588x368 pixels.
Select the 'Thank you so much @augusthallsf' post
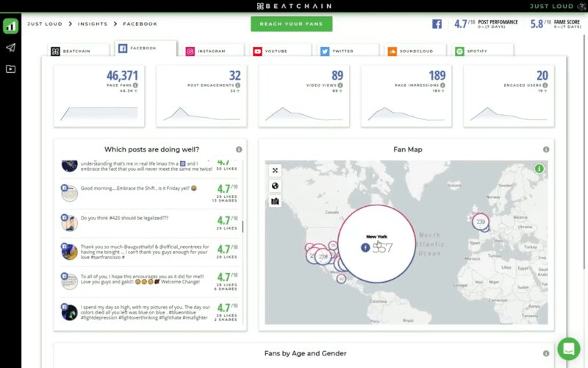(149, 252)
